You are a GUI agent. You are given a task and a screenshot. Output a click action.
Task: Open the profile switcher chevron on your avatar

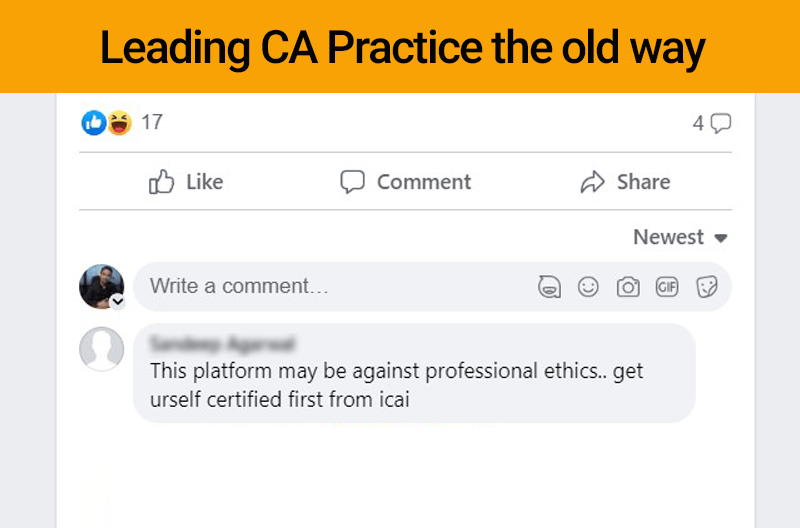tap(117, 301)
